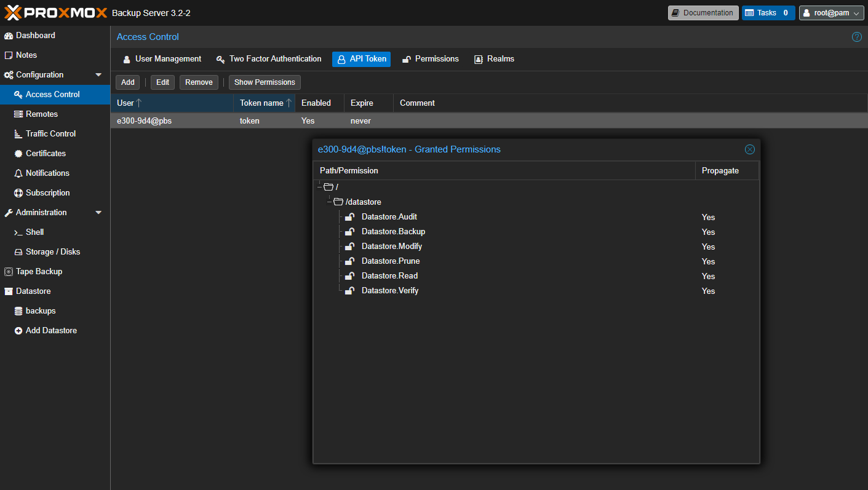Click the Subscription lifebuoy icon
This screenshot has width=868, height=490.
click(18, 193)
